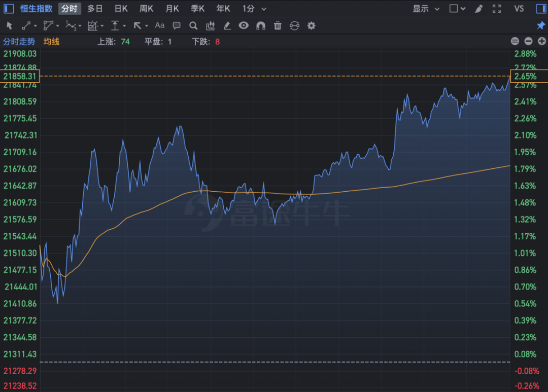Screen dimensions: 548x392
Task: Delete drawings with trash icon
Action: coord(278,25)
